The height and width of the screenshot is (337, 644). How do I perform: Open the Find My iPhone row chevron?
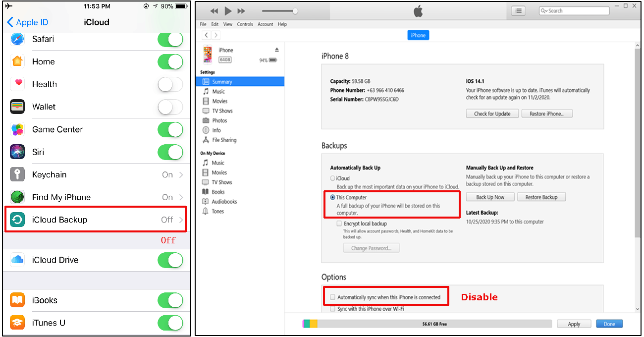point(181,197)
